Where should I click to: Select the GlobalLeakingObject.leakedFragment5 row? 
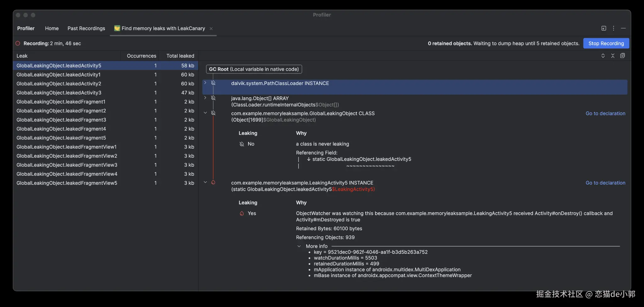tap(106, 138)
